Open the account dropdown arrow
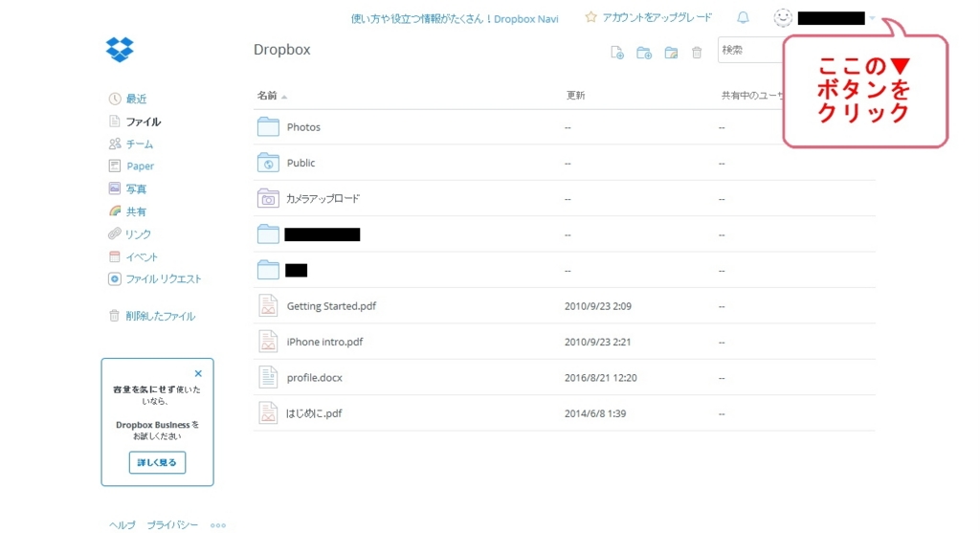 (x=873, y=18)
